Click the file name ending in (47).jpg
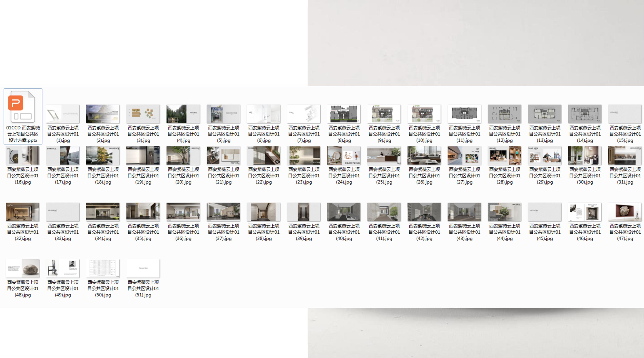This screenshot has width=644, height=358. click(x=625, y=232)
